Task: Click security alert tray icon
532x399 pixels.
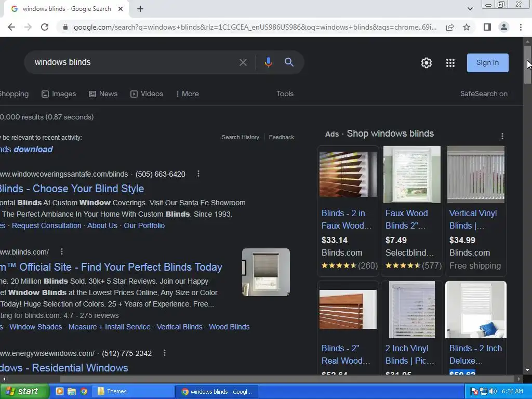Action: 474,392
